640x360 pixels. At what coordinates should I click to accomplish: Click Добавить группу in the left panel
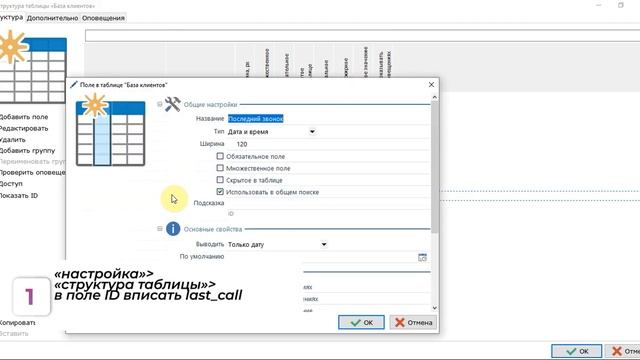click(27, 150)
